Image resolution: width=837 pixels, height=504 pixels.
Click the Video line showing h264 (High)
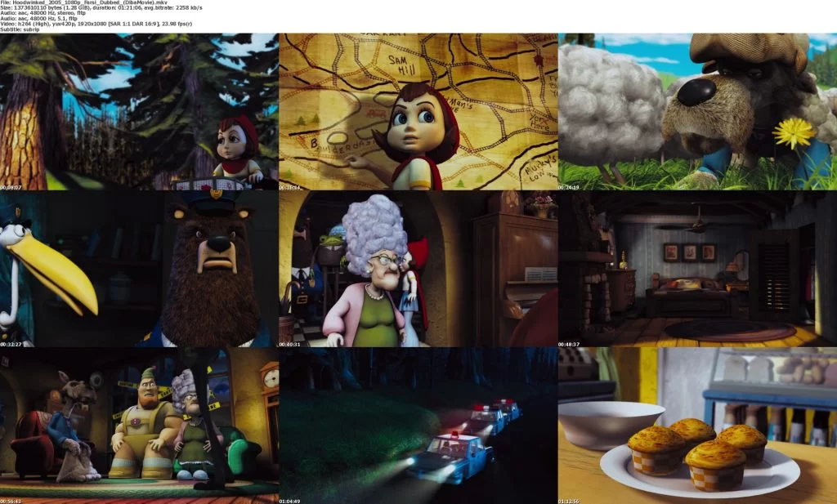(96, 24)
